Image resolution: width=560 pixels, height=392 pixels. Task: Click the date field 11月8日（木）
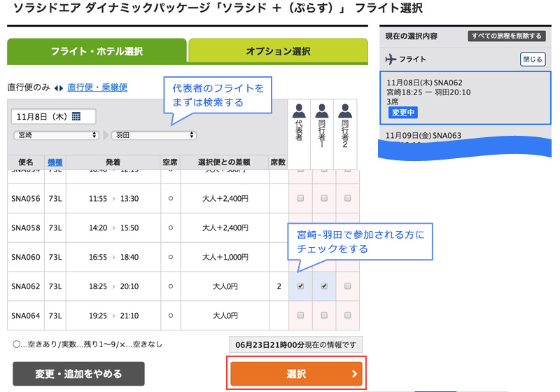coord(54,116)
